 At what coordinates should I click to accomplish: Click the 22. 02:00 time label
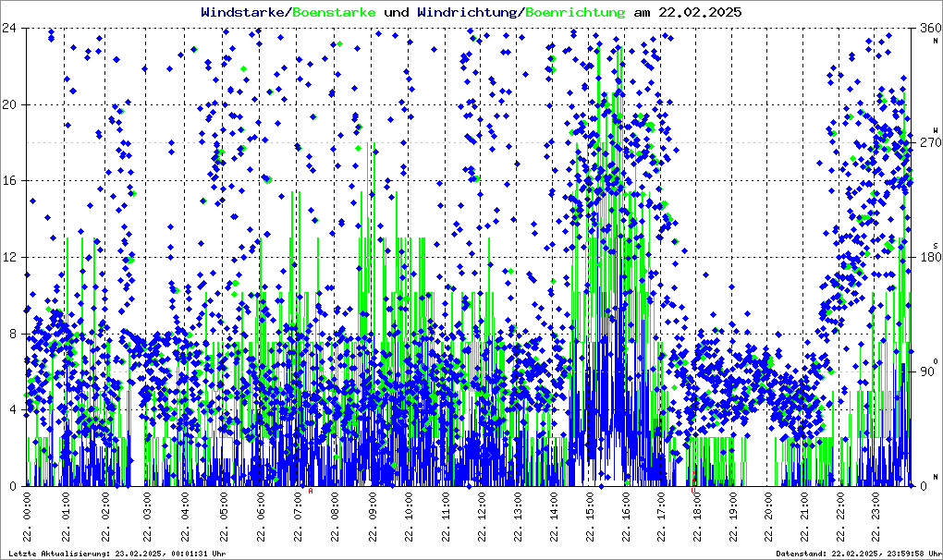[x=105, y=517]
